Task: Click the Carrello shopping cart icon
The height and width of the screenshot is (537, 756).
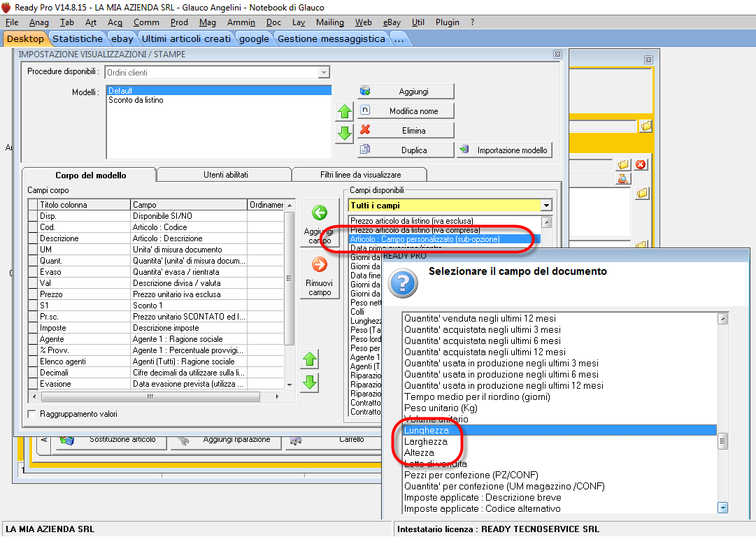Action: coord(297,440)
